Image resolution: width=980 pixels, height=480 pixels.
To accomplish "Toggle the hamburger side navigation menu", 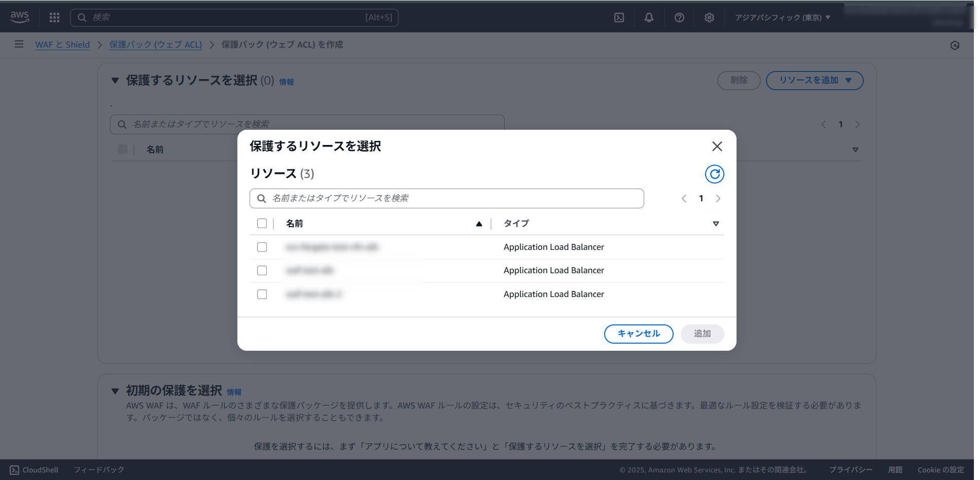I will pyautogui.click(x=19, y=45).
